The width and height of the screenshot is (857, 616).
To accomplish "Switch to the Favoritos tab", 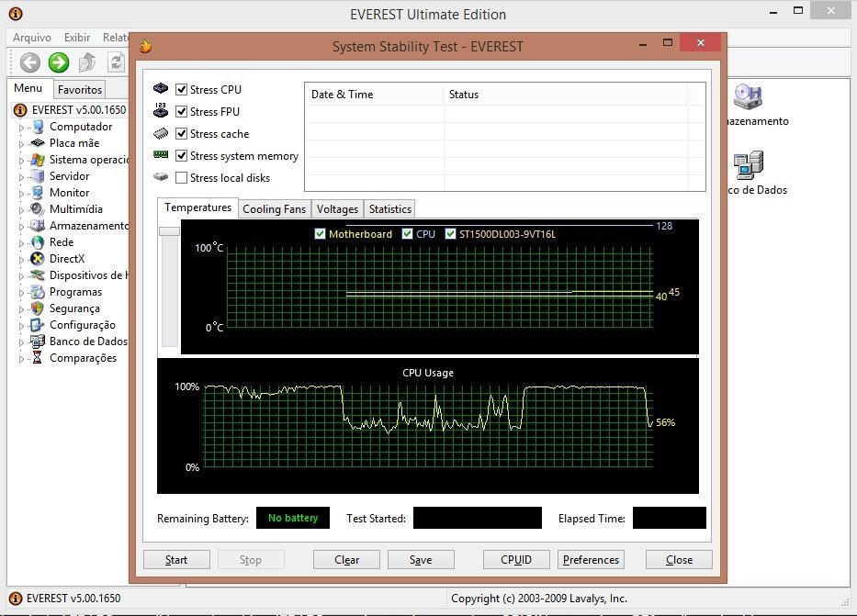I will pyautogui.click(x=80, y=90).
